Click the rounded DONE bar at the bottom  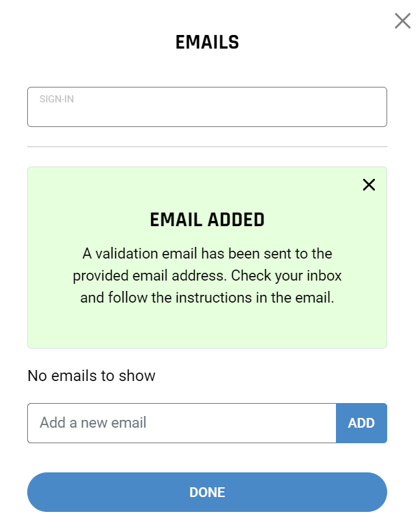coord(207,492)
